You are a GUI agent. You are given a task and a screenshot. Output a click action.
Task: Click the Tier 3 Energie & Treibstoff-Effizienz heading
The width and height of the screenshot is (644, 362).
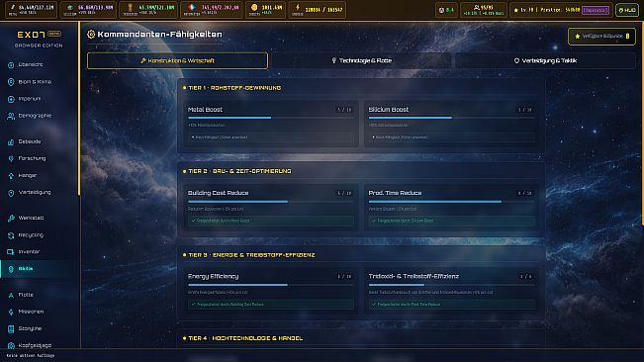(x=251, y=255)
